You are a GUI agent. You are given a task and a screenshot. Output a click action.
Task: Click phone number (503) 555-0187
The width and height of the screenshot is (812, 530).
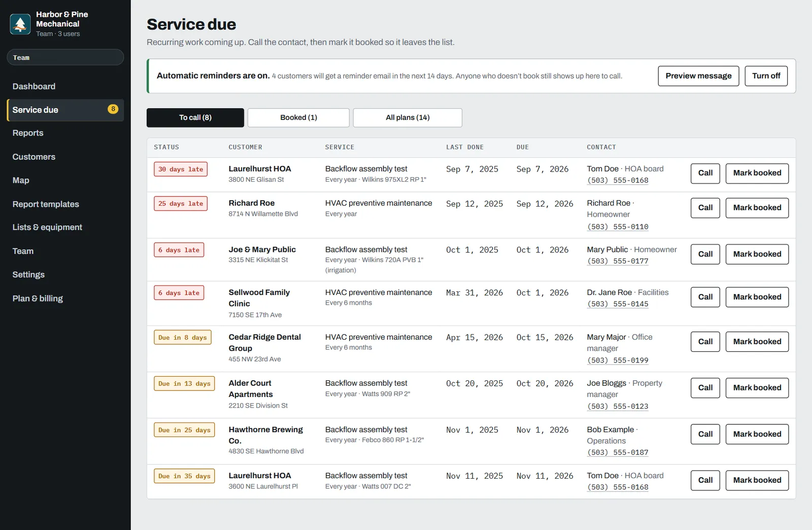click(618, 453)
